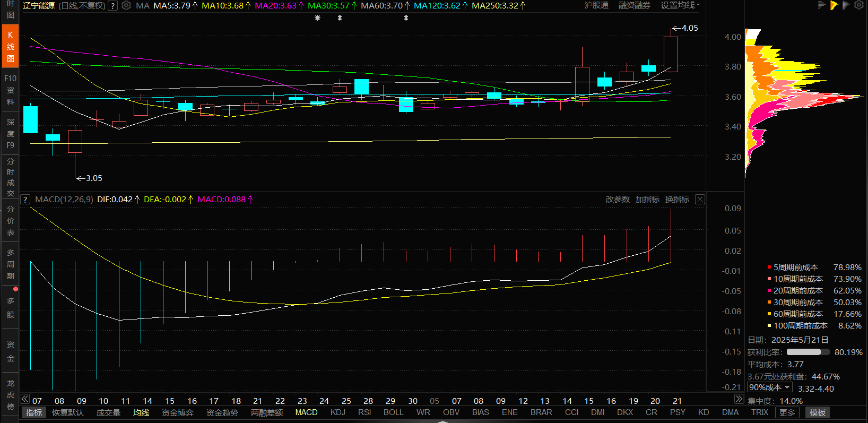This screenshot has height=423, width=868.
Task: Select BOLL indicator tab
Action: [394, 412]
